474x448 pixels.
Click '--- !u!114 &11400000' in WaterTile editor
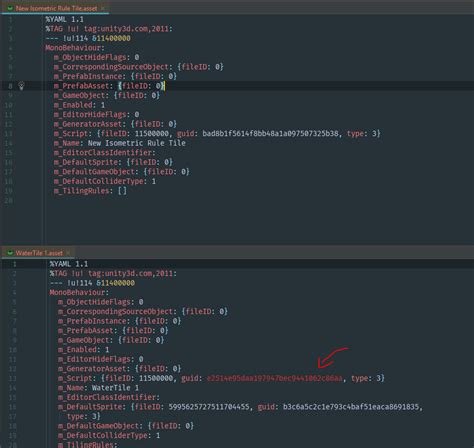click(x=92, y=283)
